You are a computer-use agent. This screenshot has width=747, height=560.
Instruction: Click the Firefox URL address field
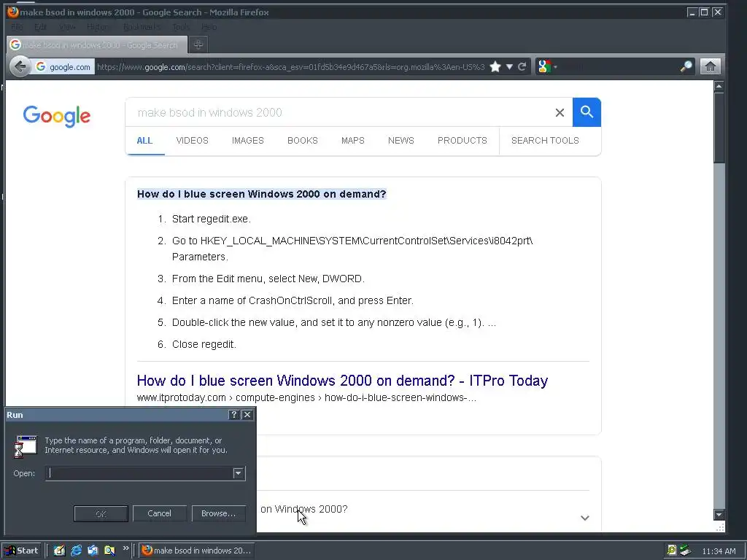tap(290, 66)
